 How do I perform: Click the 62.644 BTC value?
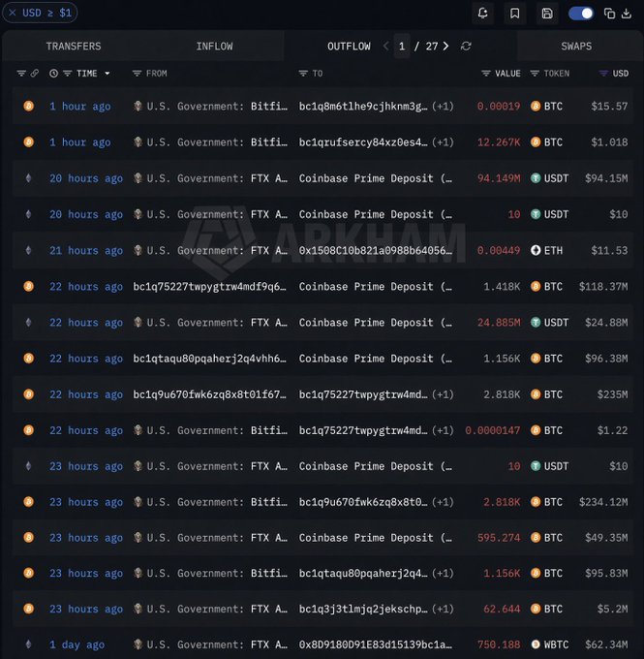tap(502, 609)
